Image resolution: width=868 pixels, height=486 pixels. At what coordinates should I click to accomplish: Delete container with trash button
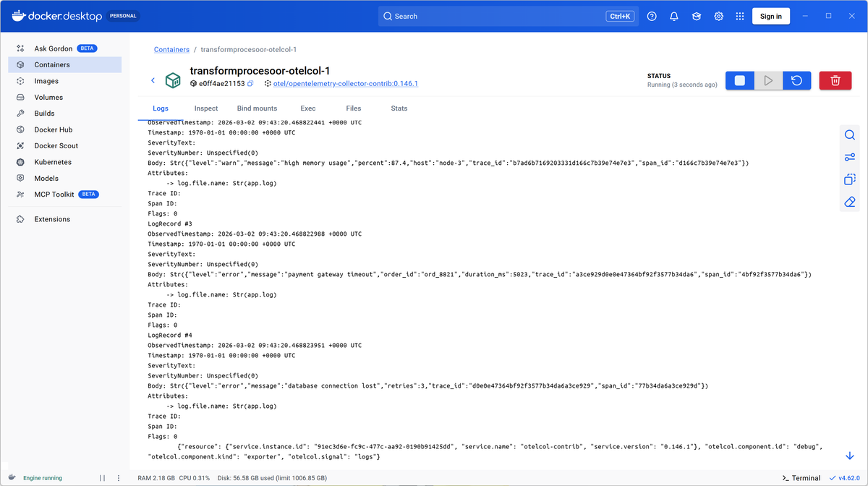pos(835,80)
